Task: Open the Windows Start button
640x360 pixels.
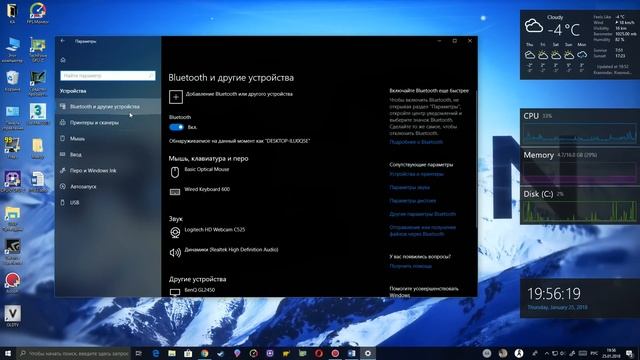Action: tap(8, 353)
